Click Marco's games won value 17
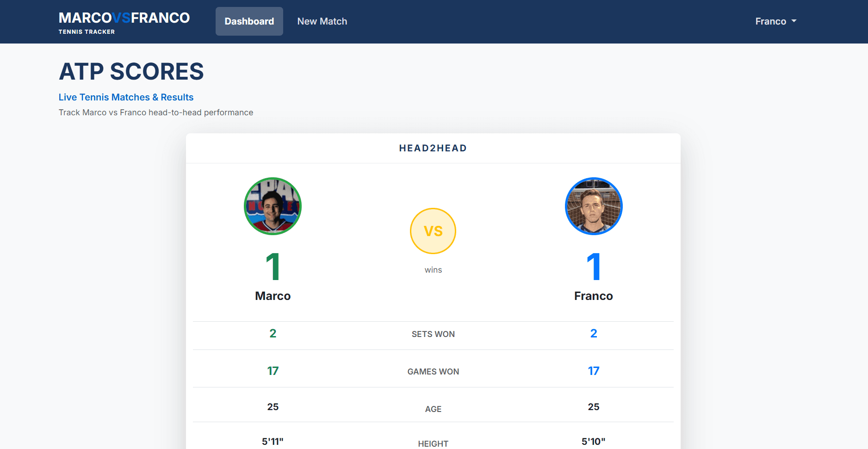Screen dimensions: 868x449 (273, 371)
